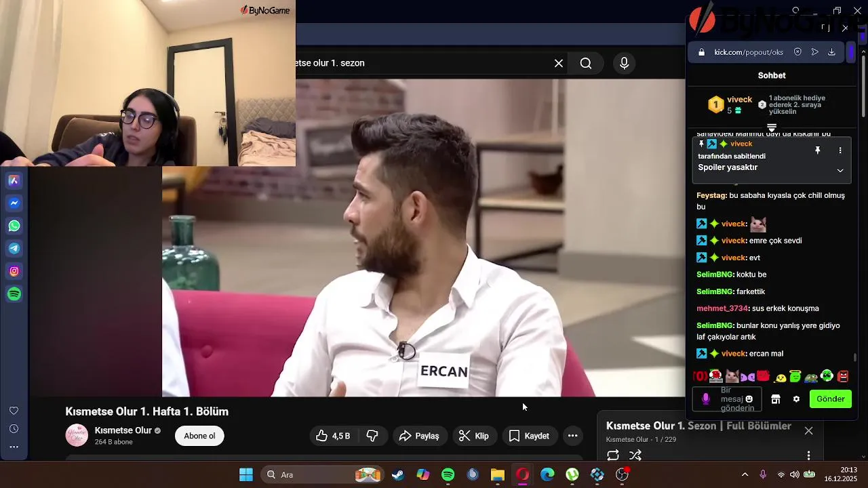Unpin the pinned message with pin icon
Image resolution: width=868 pixels, height=488 pixels.
(x=818, y=150)
